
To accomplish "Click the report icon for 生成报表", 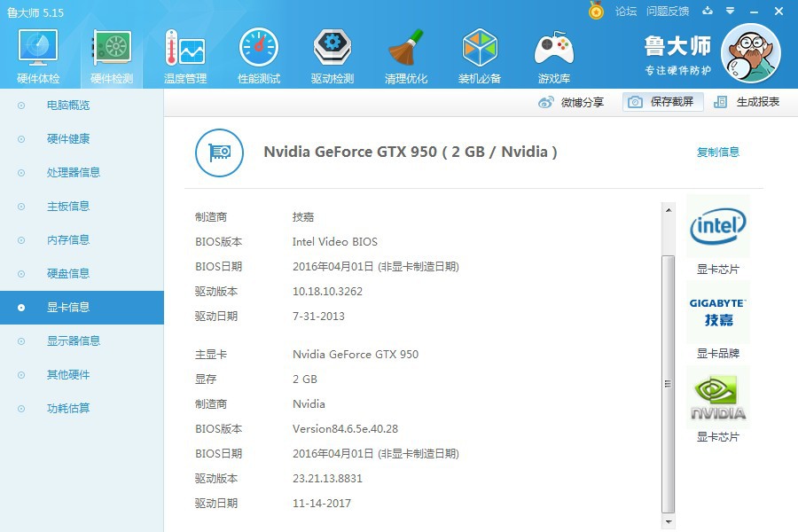I will click(720, 102).
